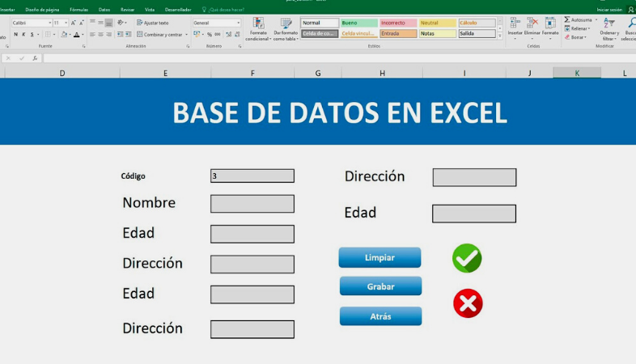Open Dar formato como tabla

pyautogui.click(x=286, y=29)
